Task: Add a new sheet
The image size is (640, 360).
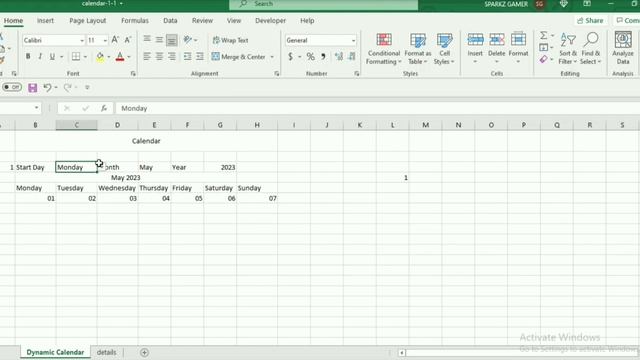Action: (144, 352)
